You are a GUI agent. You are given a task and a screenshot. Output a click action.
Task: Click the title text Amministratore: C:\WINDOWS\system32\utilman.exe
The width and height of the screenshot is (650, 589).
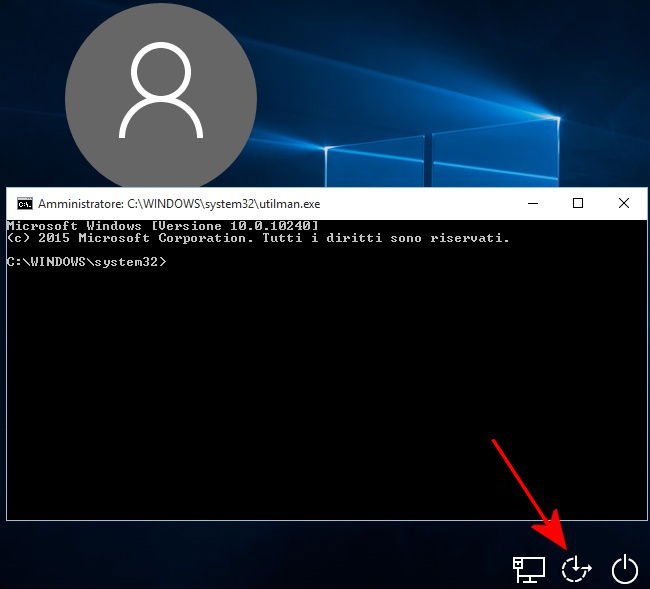point(179,204)
